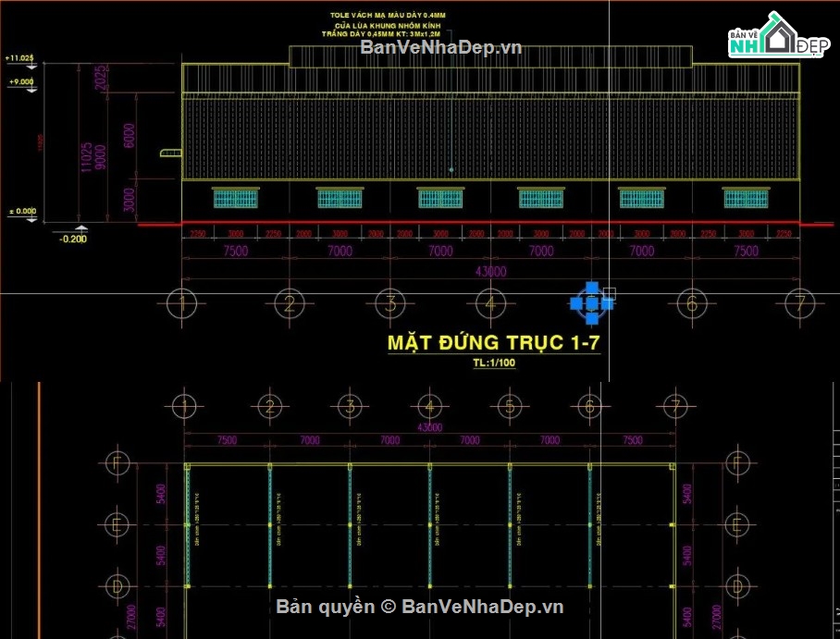
Task: Select elevation dimension '7000' between axes 2 and 3
Action: point(340,251)
